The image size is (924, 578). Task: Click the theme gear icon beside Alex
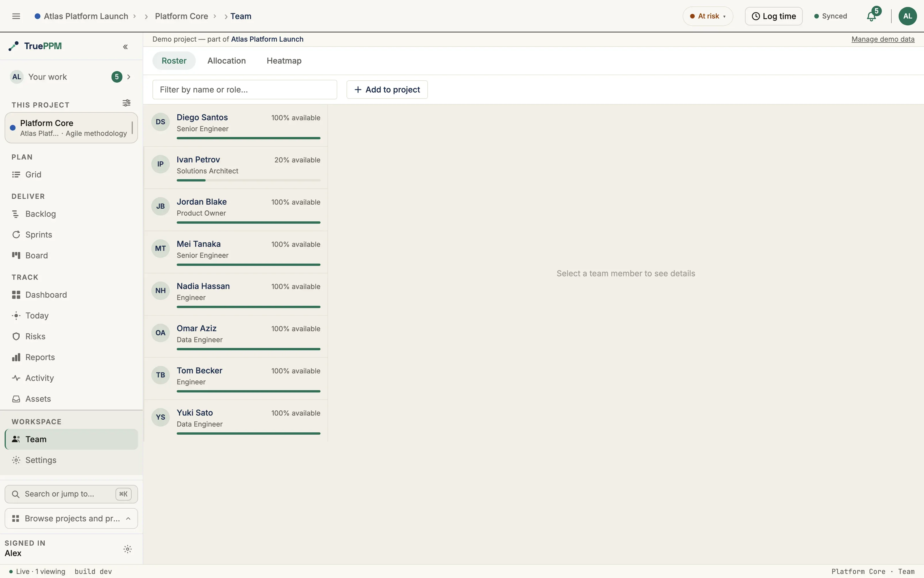click(x=128, y=549)
